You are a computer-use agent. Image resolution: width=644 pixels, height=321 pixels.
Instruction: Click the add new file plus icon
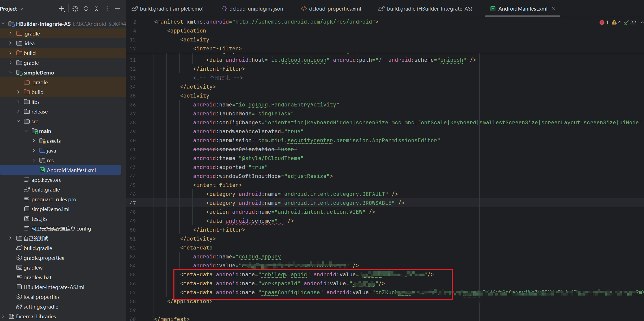pos(62,9)
